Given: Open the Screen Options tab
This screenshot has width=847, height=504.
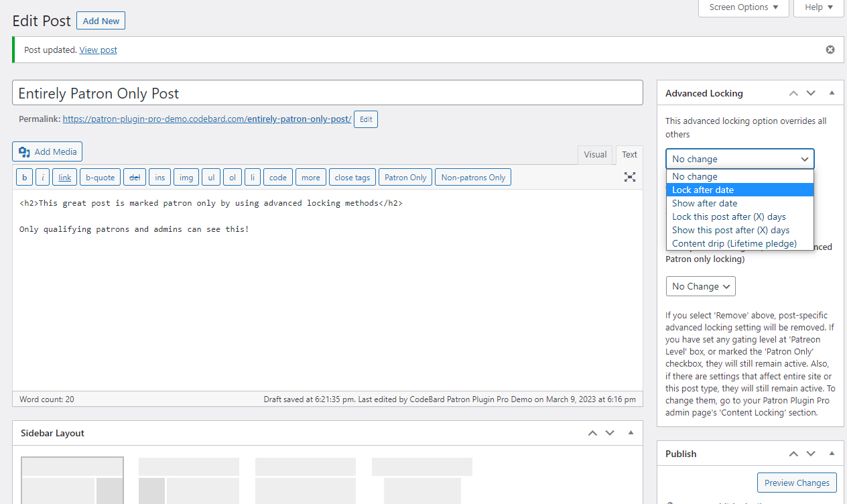Looking at the screenshot, I should (x=744, y=7).
